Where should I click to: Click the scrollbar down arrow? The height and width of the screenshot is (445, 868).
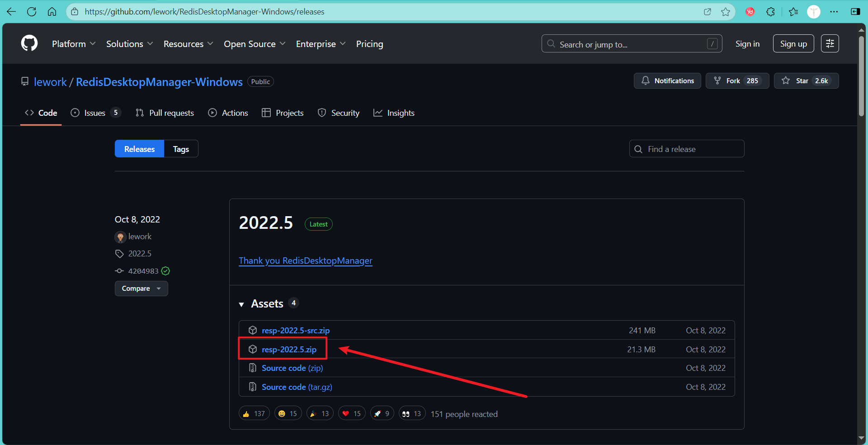click(x=861, y=439)
